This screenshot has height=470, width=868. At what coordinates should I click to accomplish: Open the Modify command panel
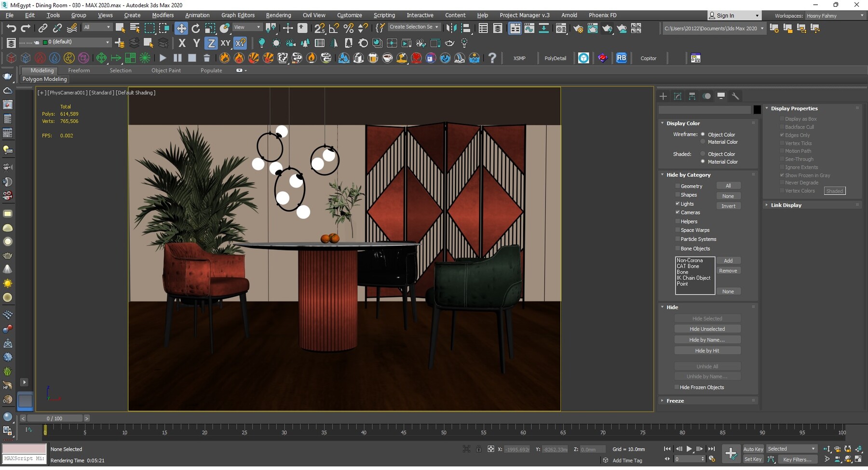click(x=677, y=96)
